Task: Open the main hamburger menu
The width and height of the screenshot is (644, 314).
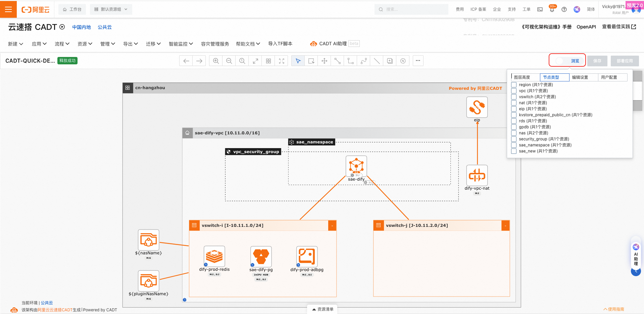Action: coord(8,9)
